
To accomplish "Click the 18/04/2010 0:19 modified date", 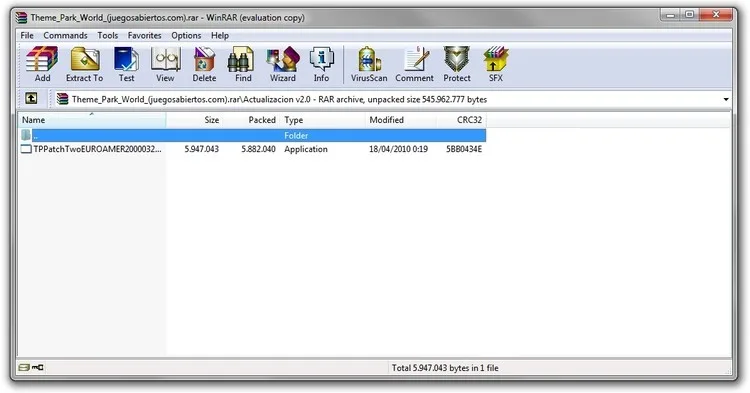I will pyautogui.click(x=398, y=149).
